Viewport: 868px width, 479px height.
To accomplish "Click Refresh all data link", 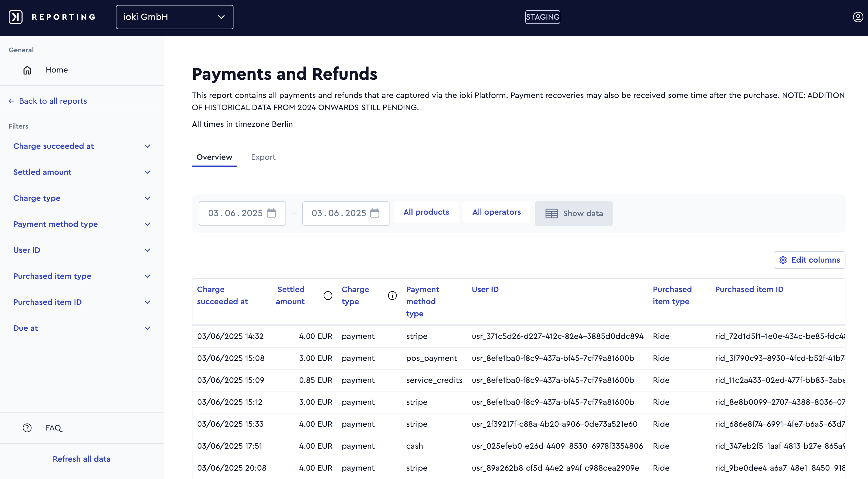I will pyautogui.click(x=81, y=459).
